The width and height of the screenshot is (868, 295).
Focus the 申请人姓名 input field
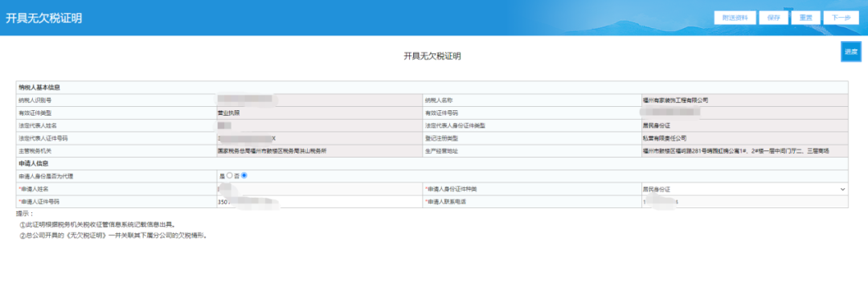(319, 189)
